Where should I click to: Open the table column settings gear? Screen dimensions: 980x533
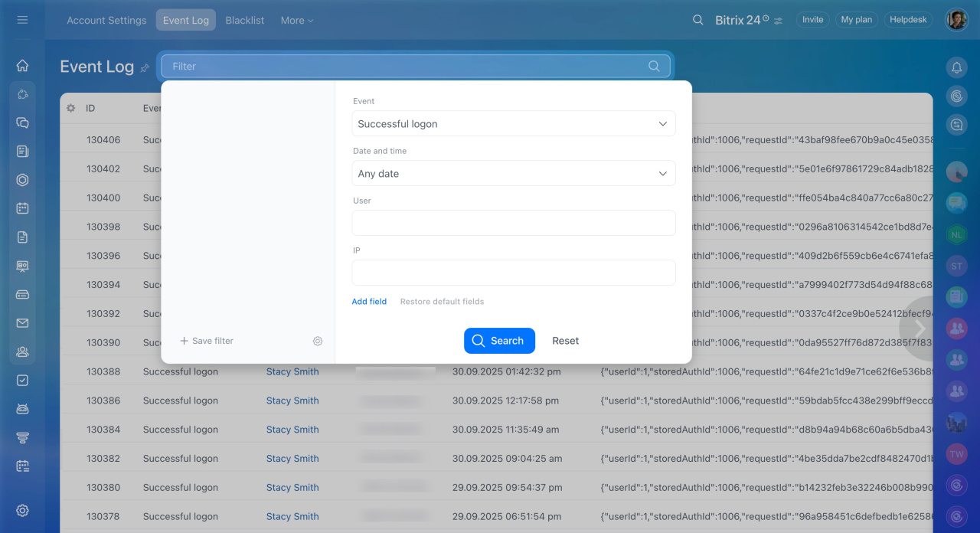point(71,108)
